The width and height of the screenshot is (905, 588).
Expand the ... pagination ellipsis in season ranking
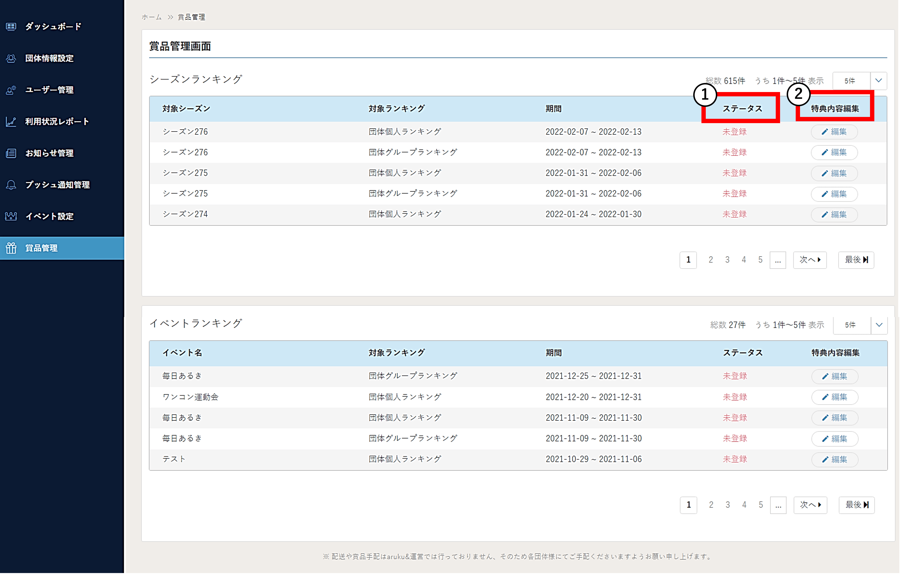tap(778, 260)
